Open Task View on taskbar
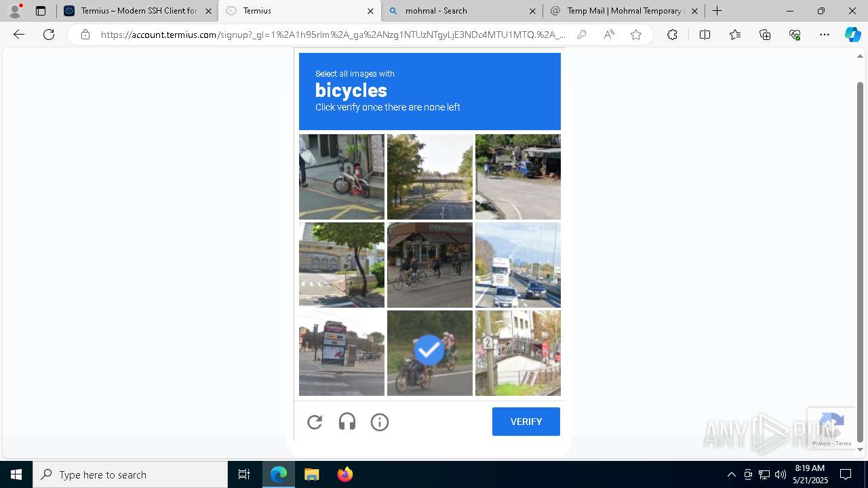Viewport: 868px width, 488px height. [x=244, y=474]
